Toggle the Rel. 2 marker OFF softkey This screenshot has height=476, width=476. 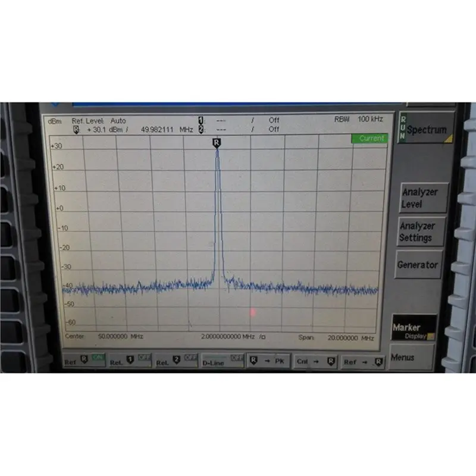coord(176,361)
